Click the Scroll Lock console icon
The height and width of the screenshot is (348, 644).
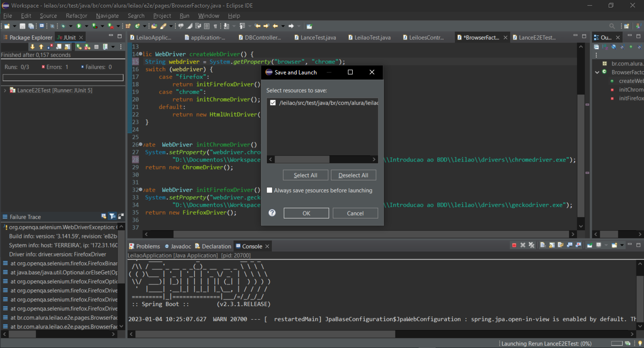pos(552,245)
